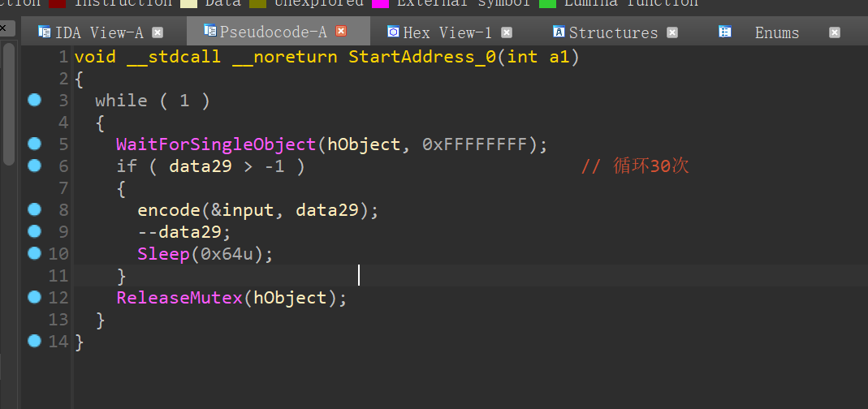
Task: Switch to the Hex View-1 tab
Action: pyautogui.click(x=447, y=33)
